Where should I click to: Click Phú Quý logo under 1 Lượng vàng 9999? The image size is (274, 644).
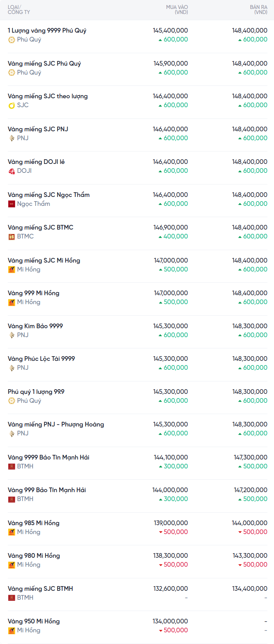[x=12, y=40]
